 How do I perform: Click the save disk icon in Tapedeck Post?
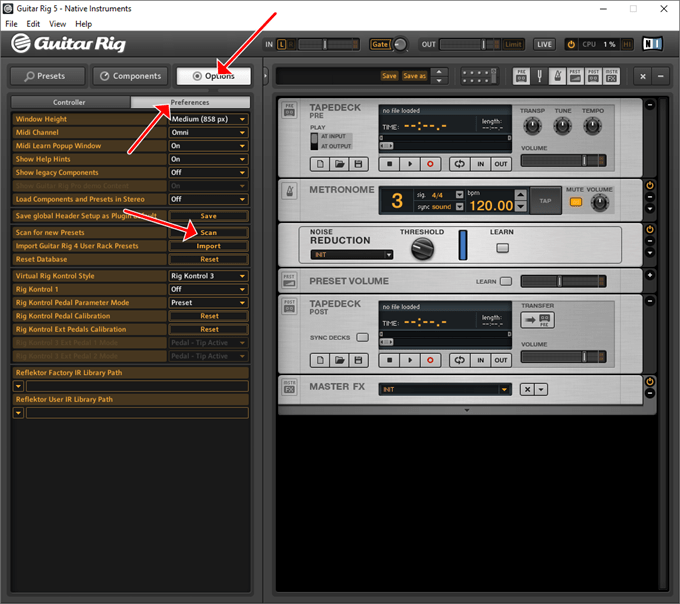pyautogui.click(x=358, y=360)
